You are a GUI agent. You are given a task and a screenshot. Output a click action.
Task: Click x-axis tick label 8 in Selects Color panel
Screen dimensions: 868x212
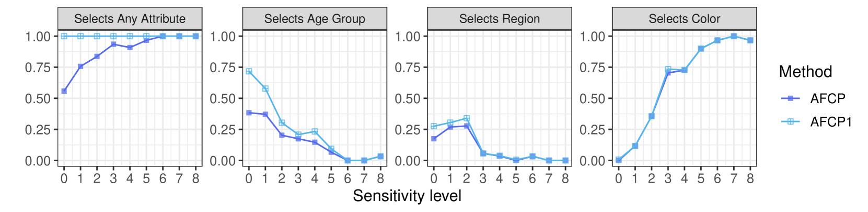750,179
